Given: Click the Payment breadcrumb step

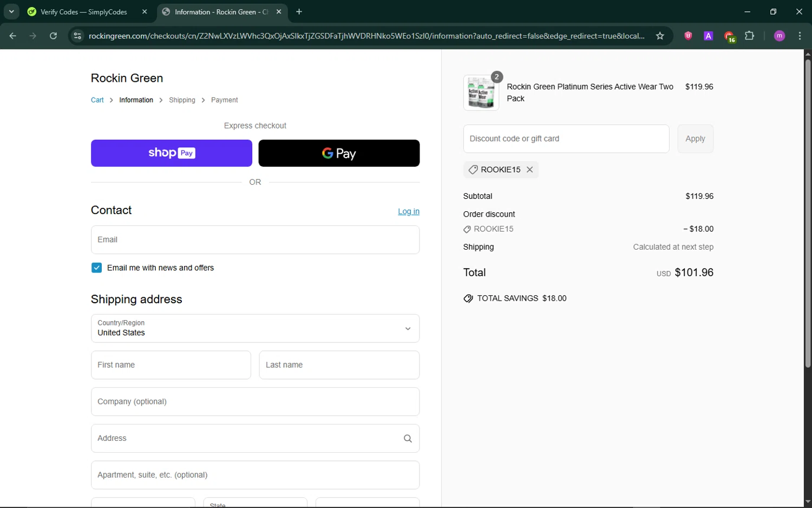Looking at the screenshot, I should tap(224, 100).
